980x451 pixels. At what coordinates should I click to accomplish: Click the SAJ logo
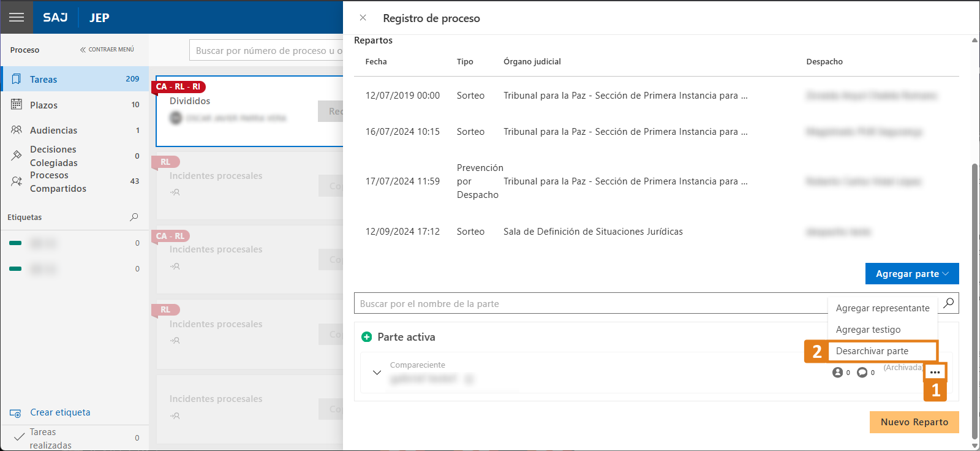55,17
